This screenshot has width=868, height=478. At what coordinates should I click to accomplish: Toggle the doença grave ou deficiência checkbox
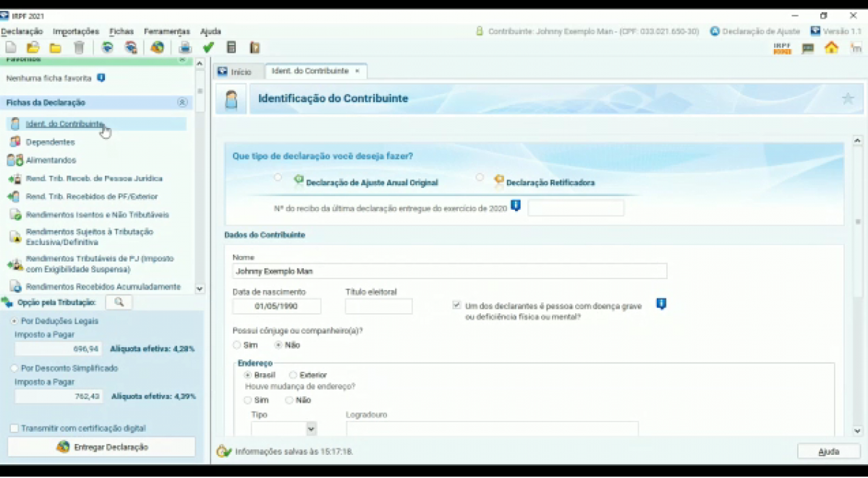click(x=456, y=305)
